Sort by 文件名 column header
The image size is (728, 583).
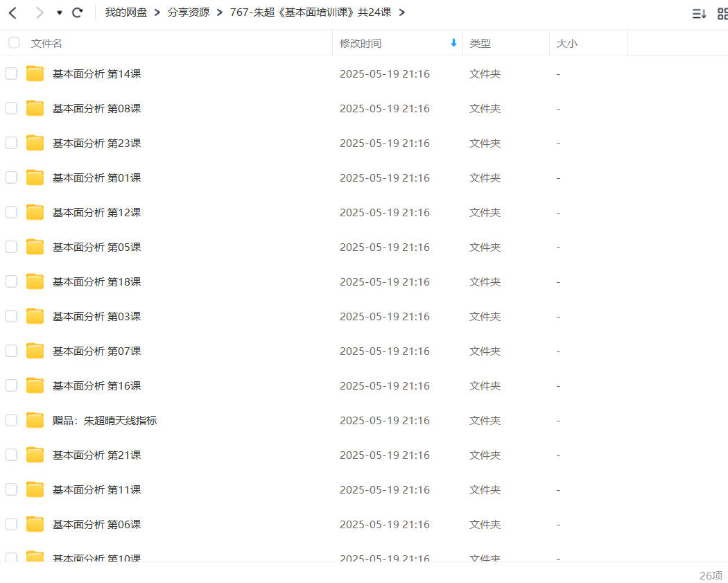[46, 43]
